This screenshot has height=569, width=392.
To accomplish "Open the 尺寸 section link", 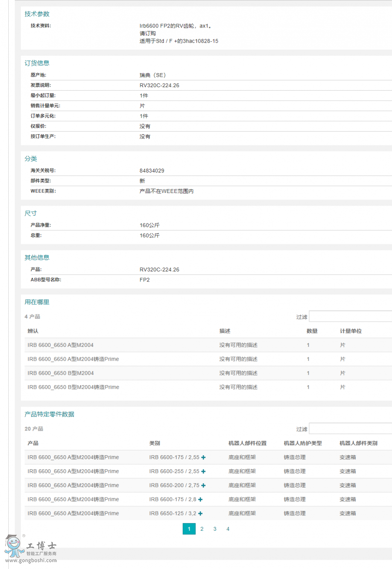I will coord(30,213).
